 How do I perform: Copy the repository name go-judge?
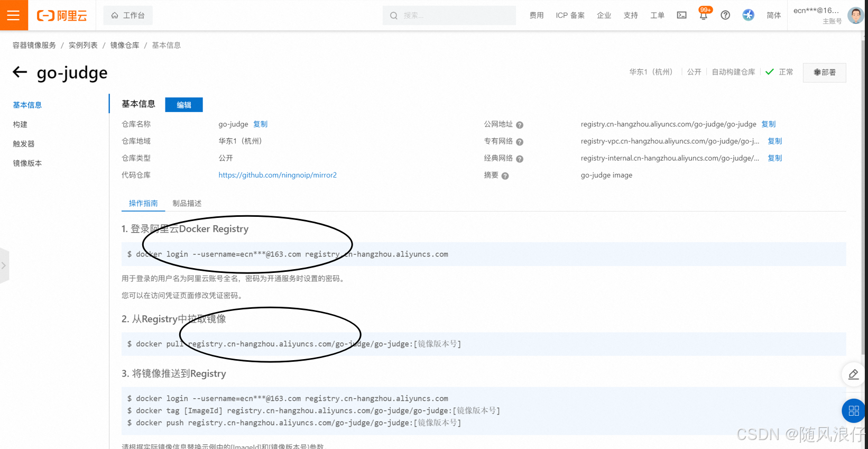coord(260,124)
